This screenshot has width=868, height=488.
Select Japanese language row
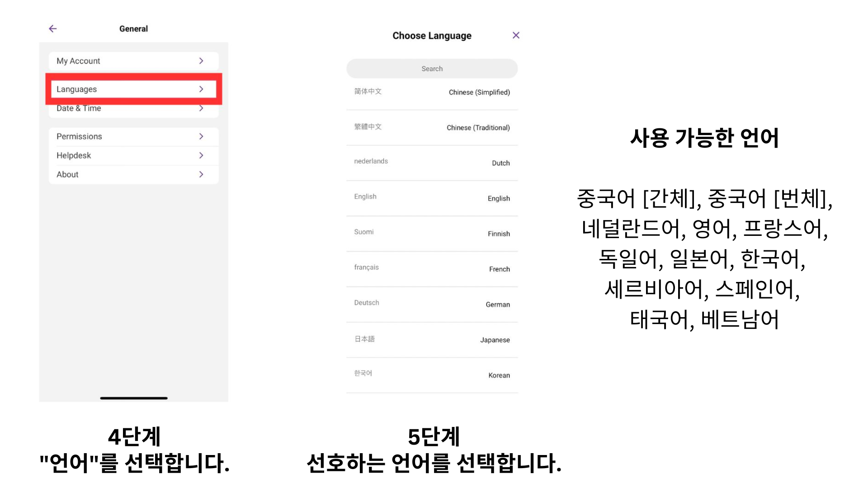[x=432, y=339]
